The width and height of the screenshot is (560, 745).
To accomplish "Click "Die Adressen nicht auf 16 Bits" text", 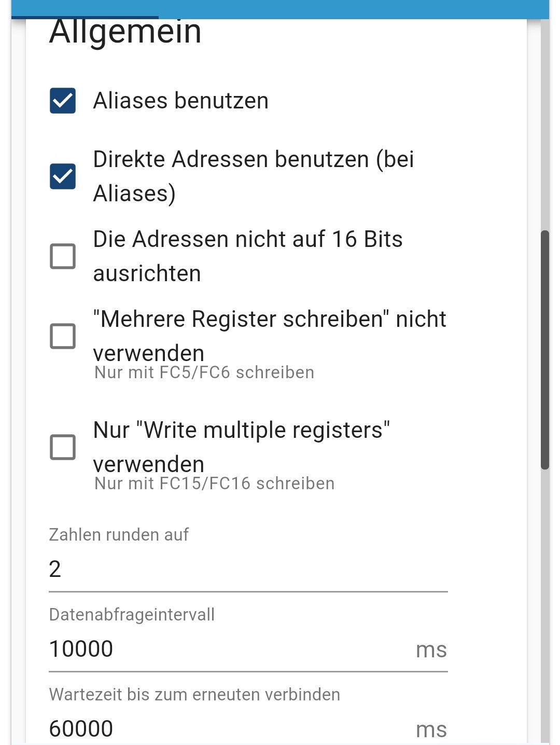I will 248,240.
